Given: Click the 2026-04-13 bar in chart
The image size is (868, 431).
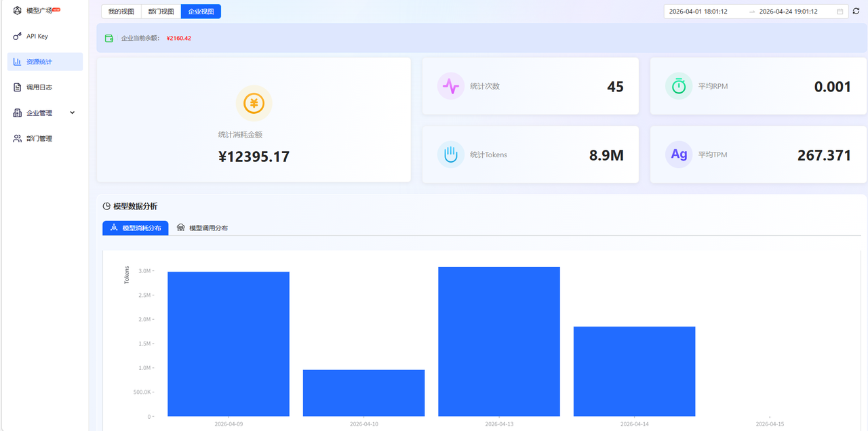Looking at the screenshot, I should [499, 342].
